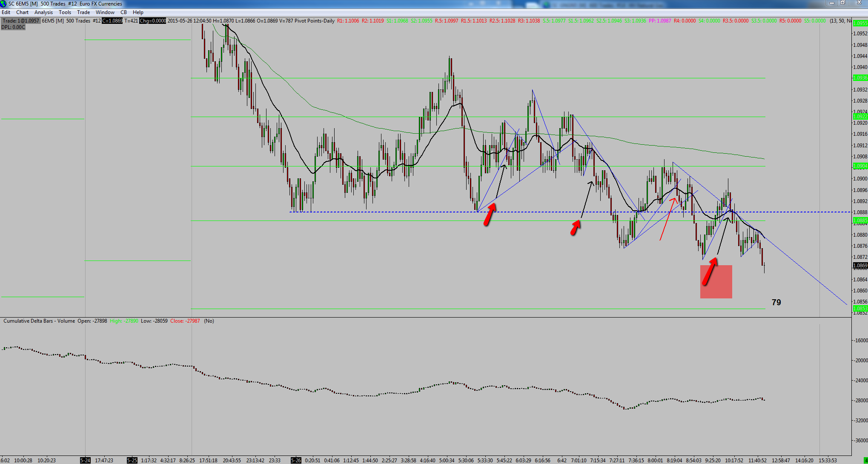Open the Window menu

(x=105, y=12)
